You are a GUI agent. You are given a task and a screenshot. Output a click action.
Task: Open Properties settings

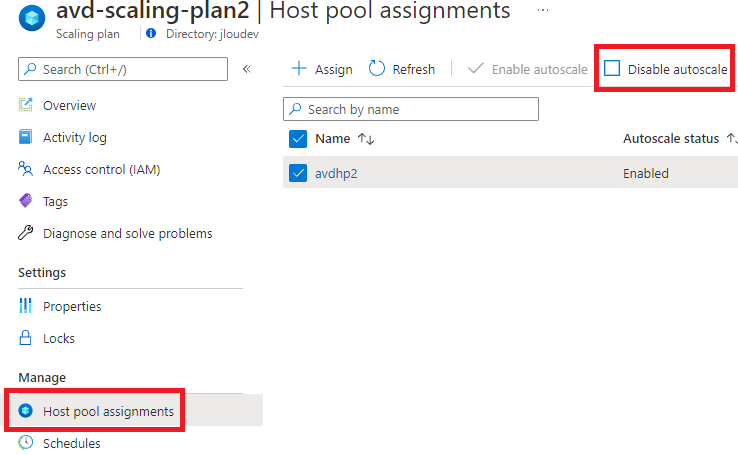pos(72,306)
